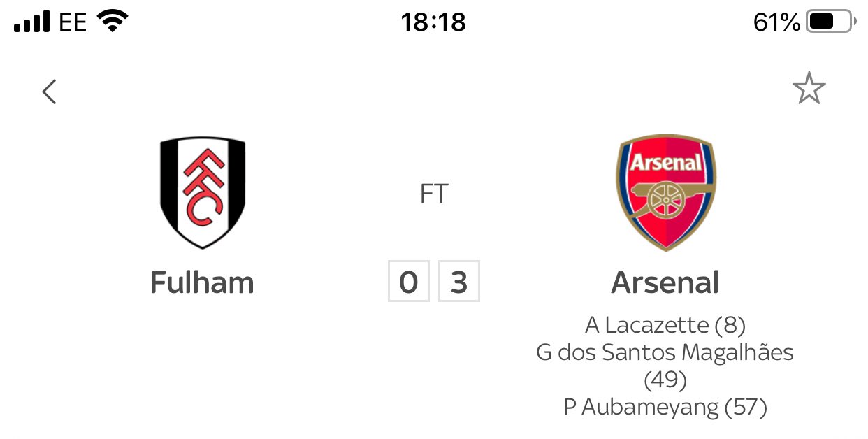Select goalscorer G dos Santos Magalhães
The width and height of the screenshot is (868, 439).
point(665,352)
